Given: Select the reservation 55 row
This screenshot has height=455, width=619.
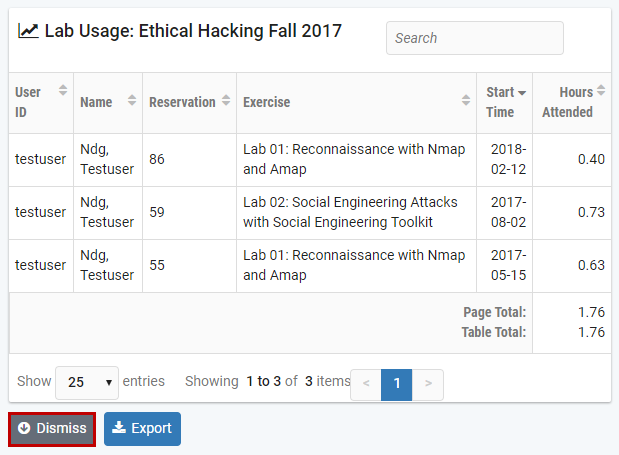Looking at the screenshot, I should tap(157, 265).
